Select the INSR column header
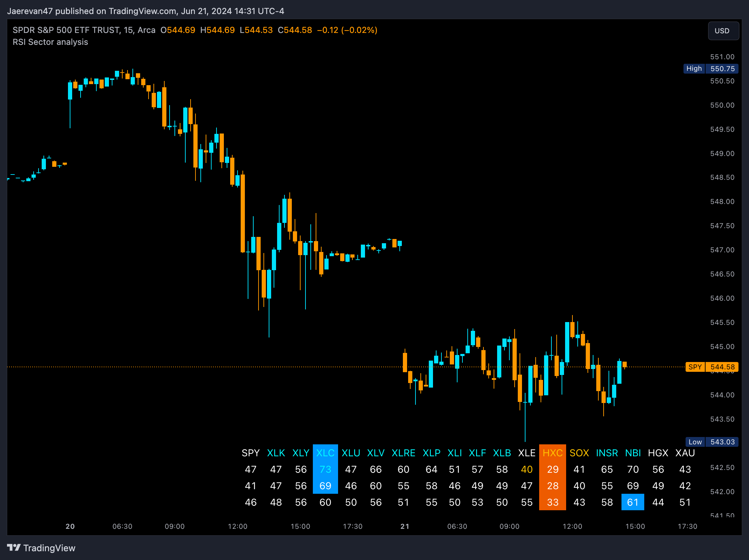 click(x=607, y=453)
